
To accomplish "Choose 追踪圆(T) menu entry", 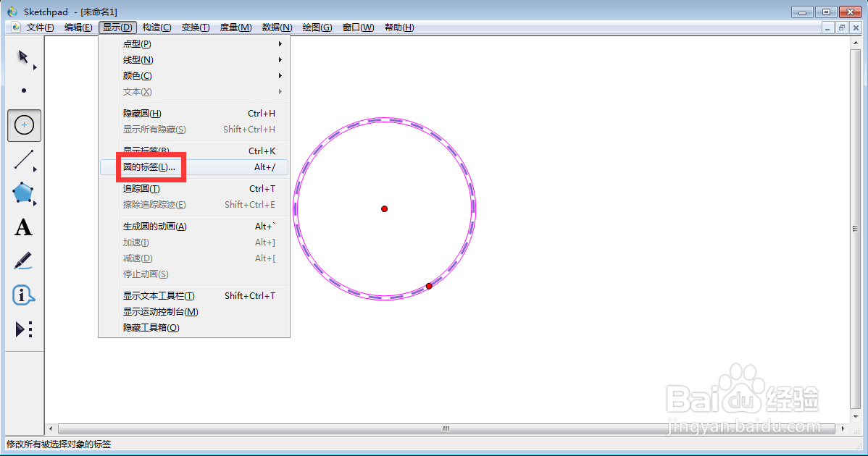I will [x=194, y=188].
